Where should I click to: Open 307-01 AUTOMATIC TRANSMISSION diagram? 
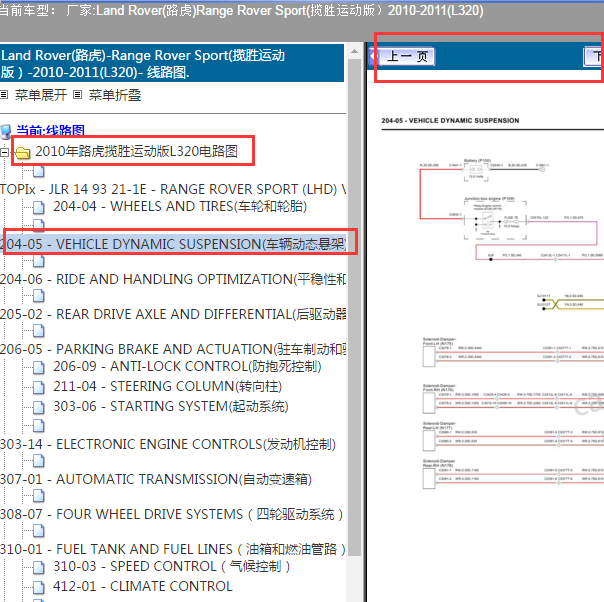[156, 480]
